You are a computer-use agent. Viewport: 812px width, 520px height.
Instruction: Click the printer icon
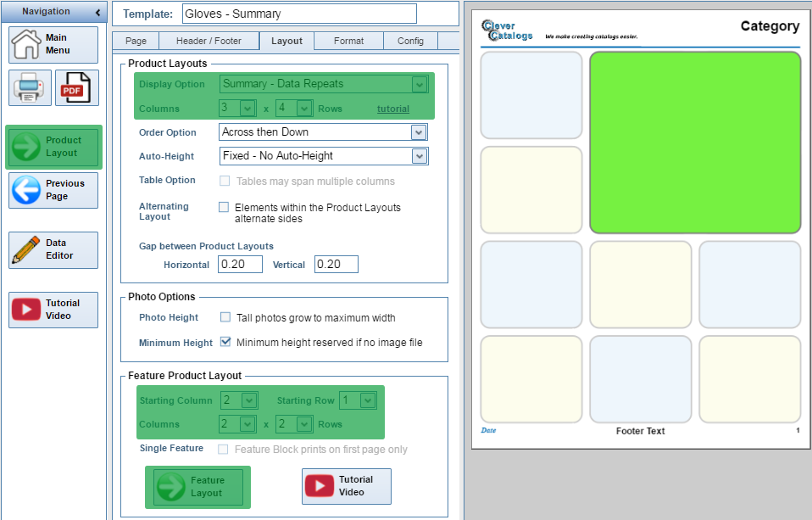click(x=30, y=87)
